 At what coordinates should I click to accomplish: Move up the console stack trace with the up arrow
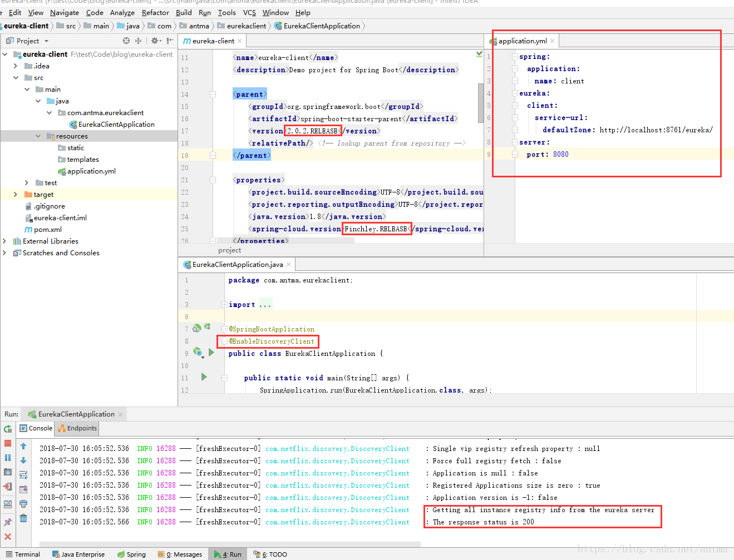tap(23, 446)
